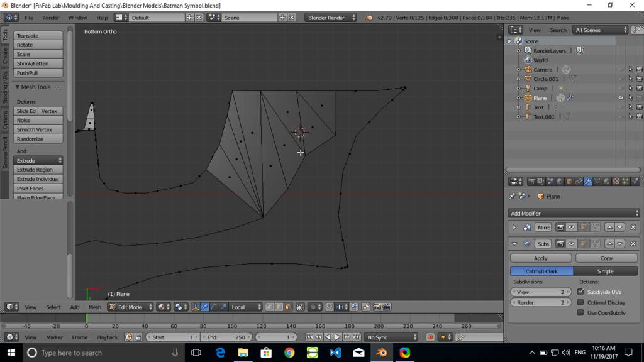Open the Object properties cube tab
Screen dimensions: 644x362
569,182
